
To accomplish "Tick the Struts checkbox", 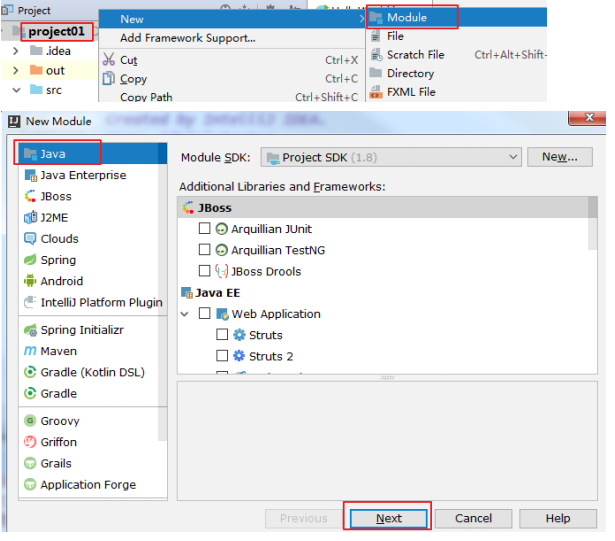I will (x=222, y=335).
